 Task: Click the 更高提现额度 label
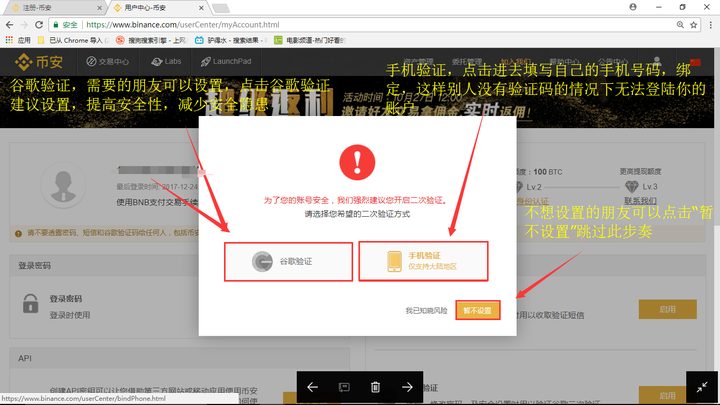pyautogui.click(x=641, y=171)
